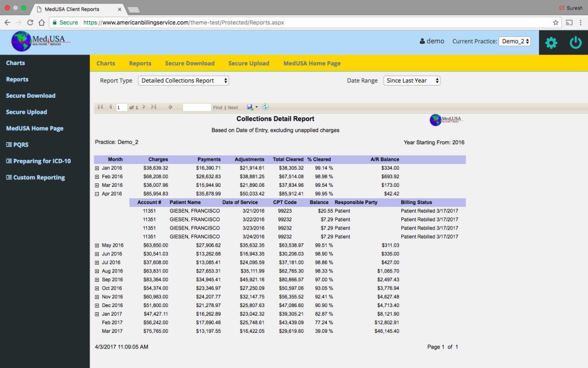Open Chrome cast icon

tap(569, 22)
